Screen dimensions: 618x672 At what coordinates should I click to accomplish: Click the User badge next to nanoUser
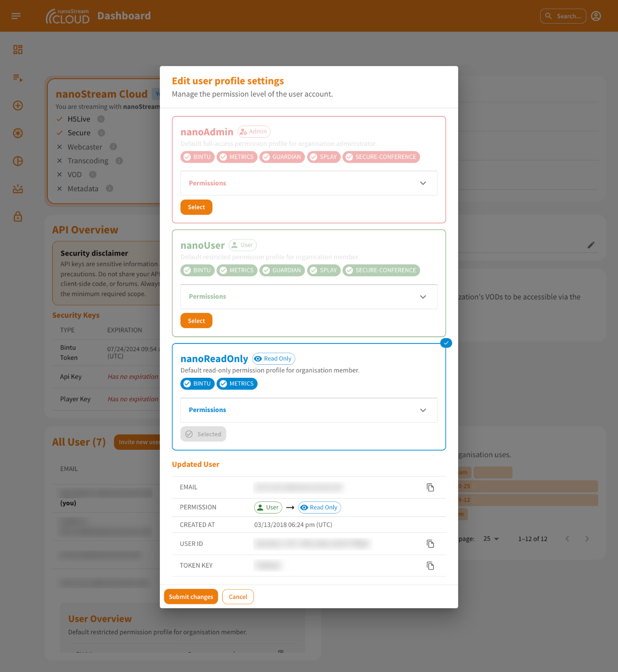(x=243, y=245)
